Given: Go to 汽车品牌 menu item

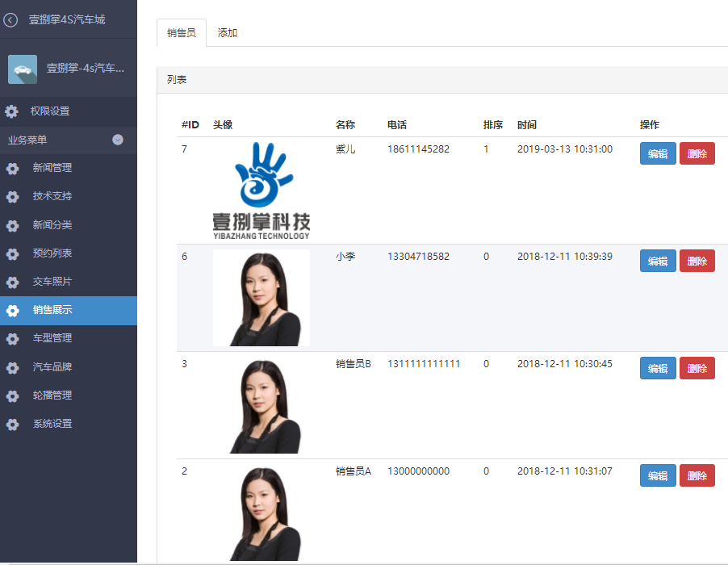Looking at the screenshot, I should (69, 367).
